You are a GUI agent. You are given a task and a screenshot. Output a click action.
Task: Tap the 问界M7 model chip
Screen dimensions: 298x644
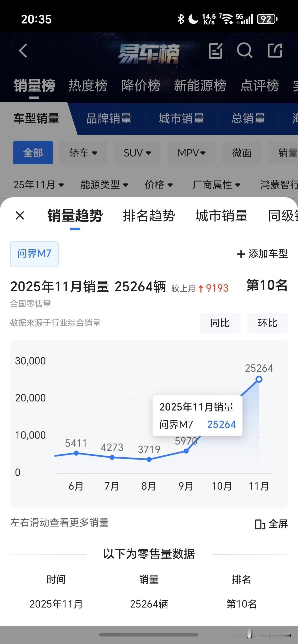34,254
